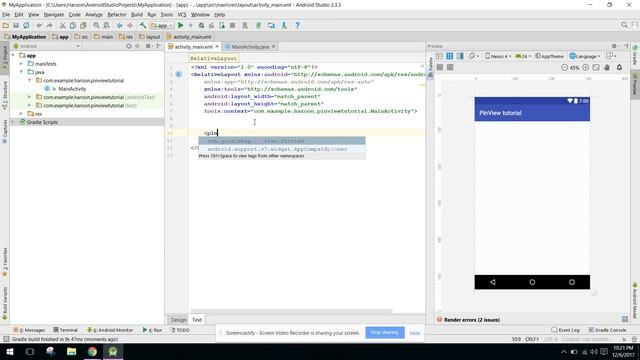Click the Save All toolbar icon
640x360 pixels.
(x=16, y=25)
